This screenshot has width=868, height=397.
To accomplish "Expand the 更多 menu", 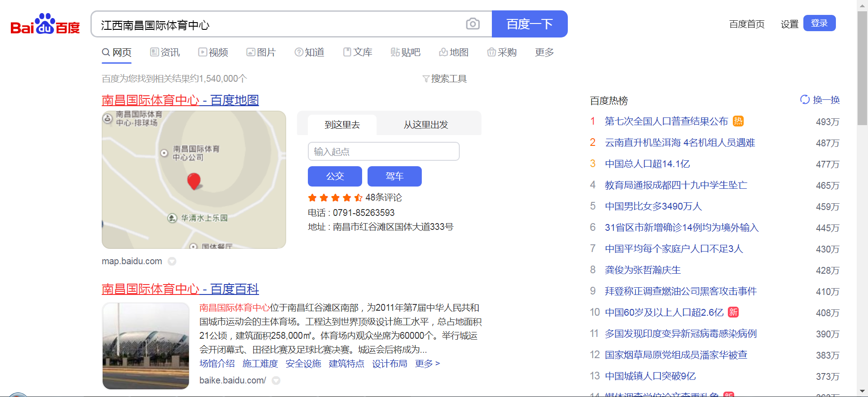I will (x=544, y=52).
